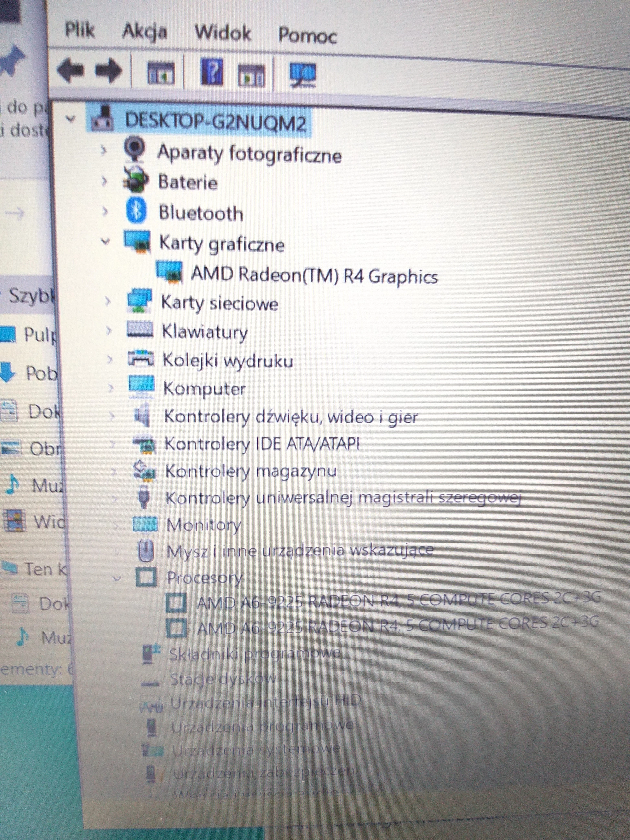Select Urządzenia zabezpieczeń category
The width and height of the screenshot is (630, 840).
(264, 772)
